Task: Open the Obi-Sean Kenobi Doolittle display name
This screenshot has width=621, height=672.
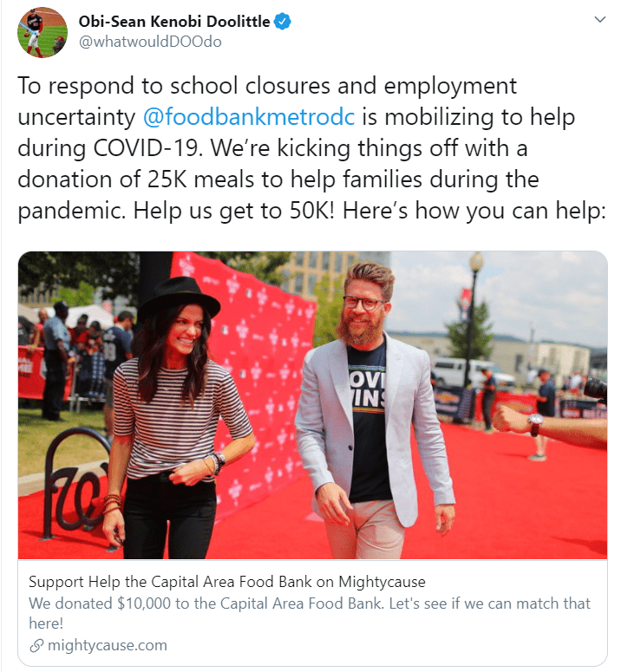Action: coord(174,22)
